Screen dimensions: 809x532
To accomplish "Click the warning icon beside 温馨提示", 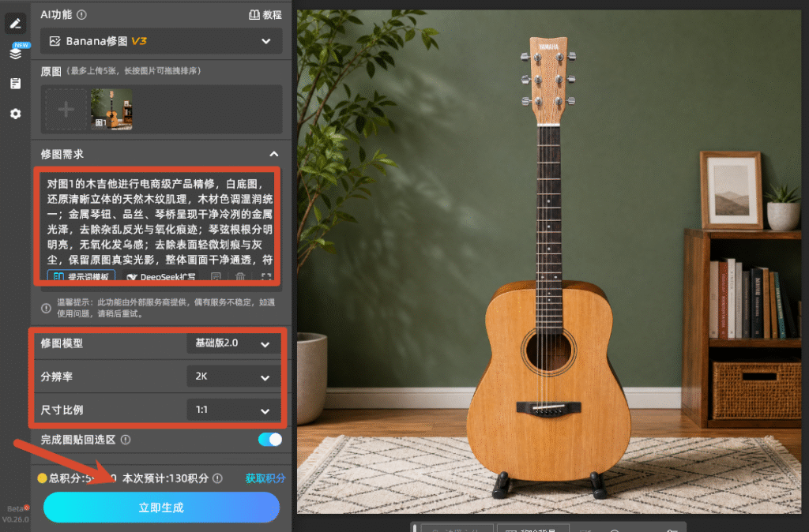I will pos(46,309).
